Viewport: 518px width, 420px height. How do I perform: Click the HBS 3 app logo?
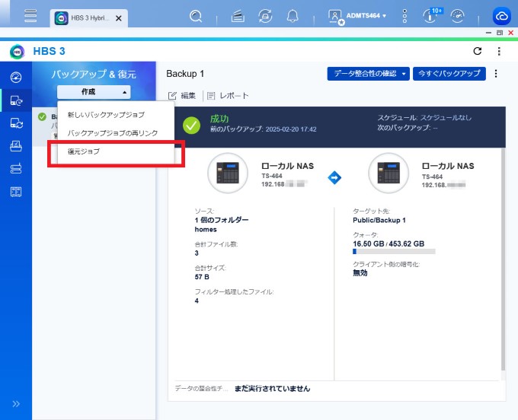18,52
